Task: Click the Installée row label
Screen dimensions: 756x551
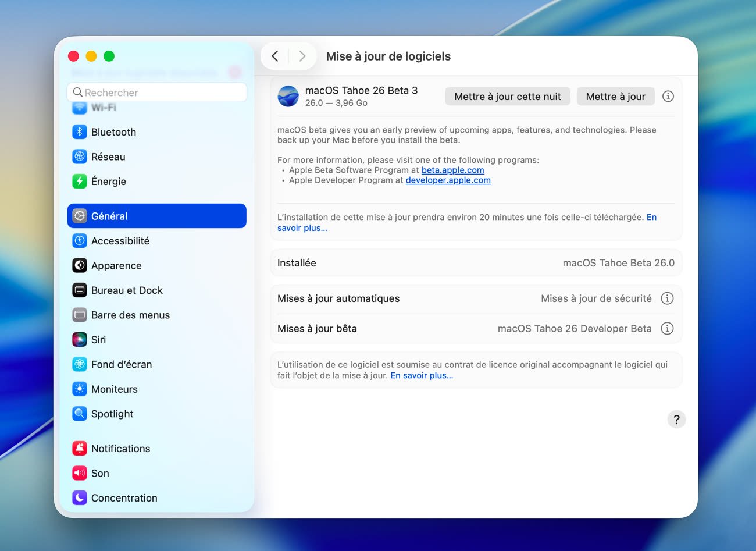Action: click(x=297, y=263)
